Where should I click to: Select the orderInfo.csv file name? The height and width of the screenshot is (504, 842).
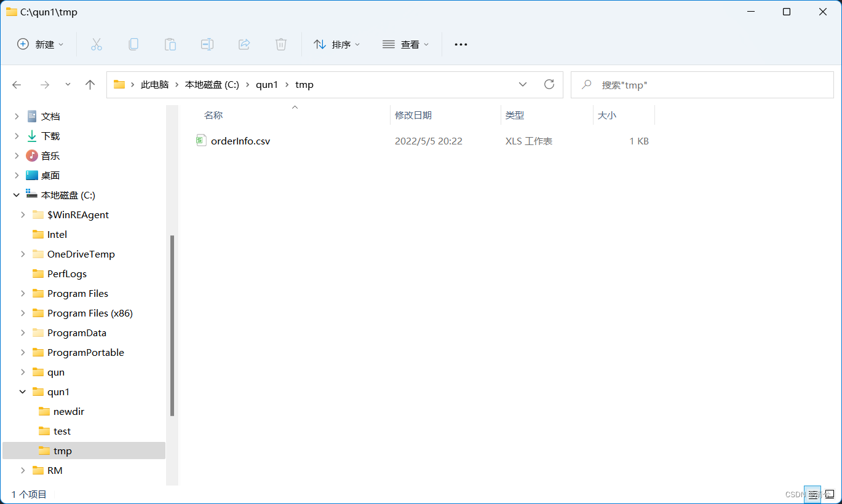[240, 141]
